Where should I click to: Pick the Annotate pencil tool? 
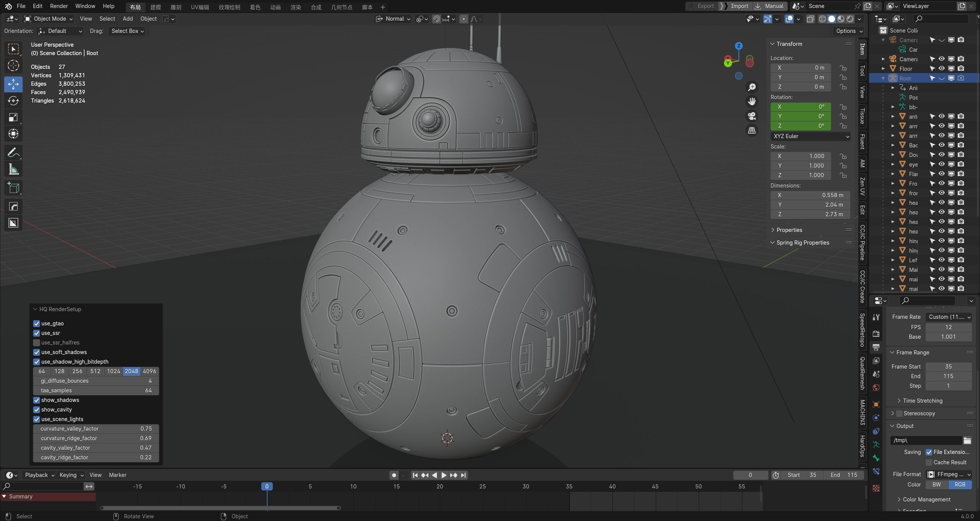point(13,153)
